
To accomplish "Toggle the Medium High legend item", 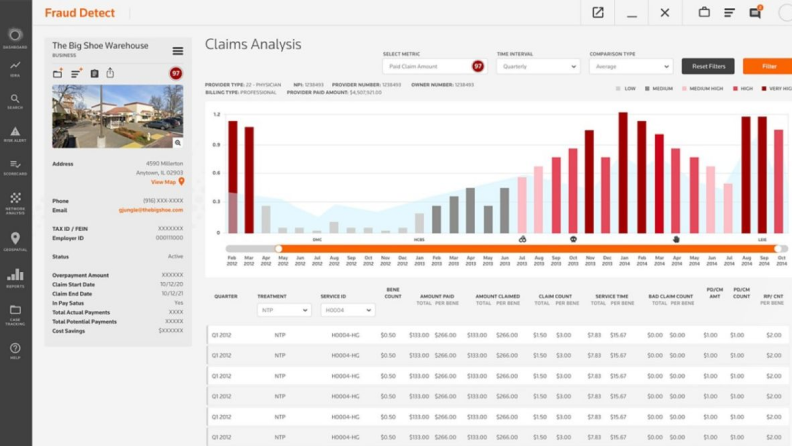I will tap(700, 88).
